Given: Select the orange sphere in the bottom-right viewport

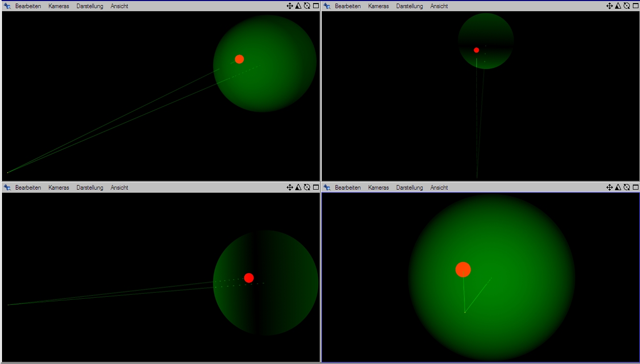Looking at the screenshot, I should coord(463,269).
